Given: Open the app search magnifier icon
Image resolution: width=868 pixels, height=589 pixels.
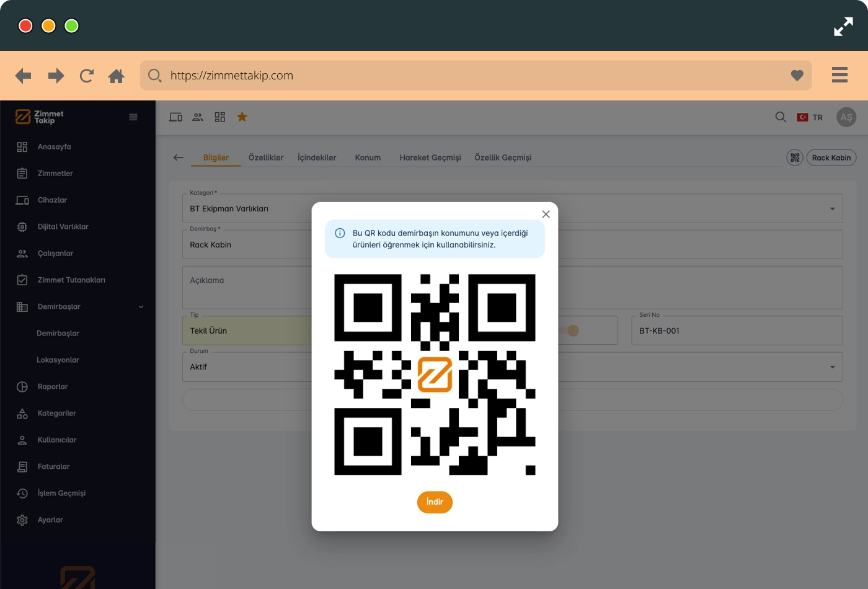Looking at the screenshot, I should (x=781, y=117).
